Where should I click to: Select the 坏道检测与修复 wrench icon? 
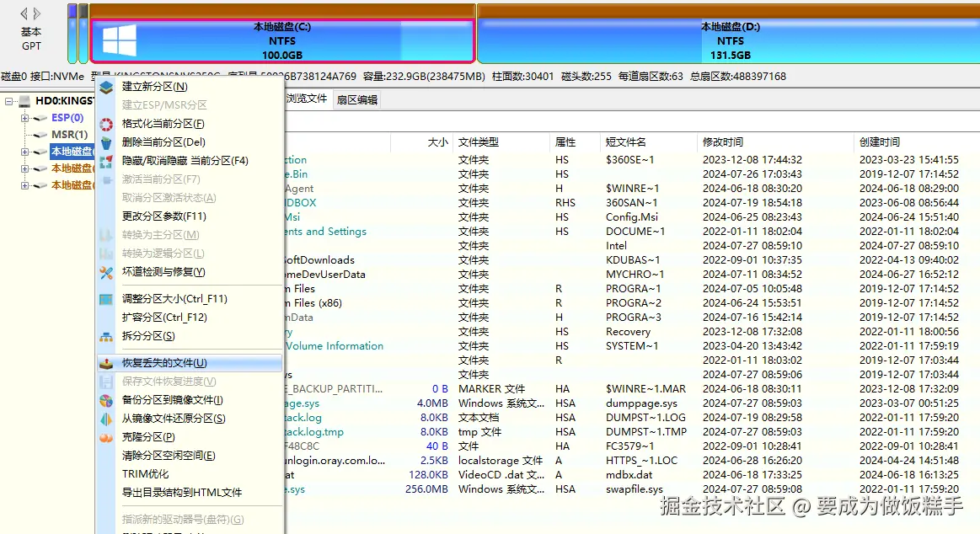click(x=105, y=272)
